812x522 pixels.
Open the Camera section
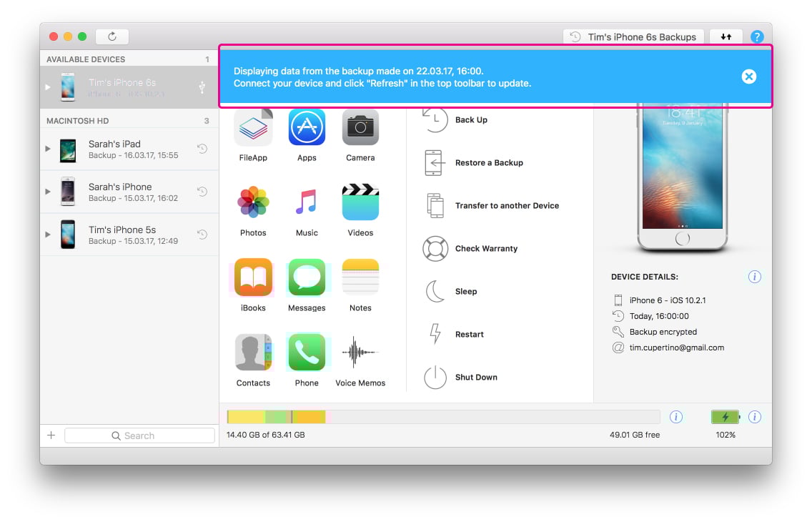[x=360, y=128]
